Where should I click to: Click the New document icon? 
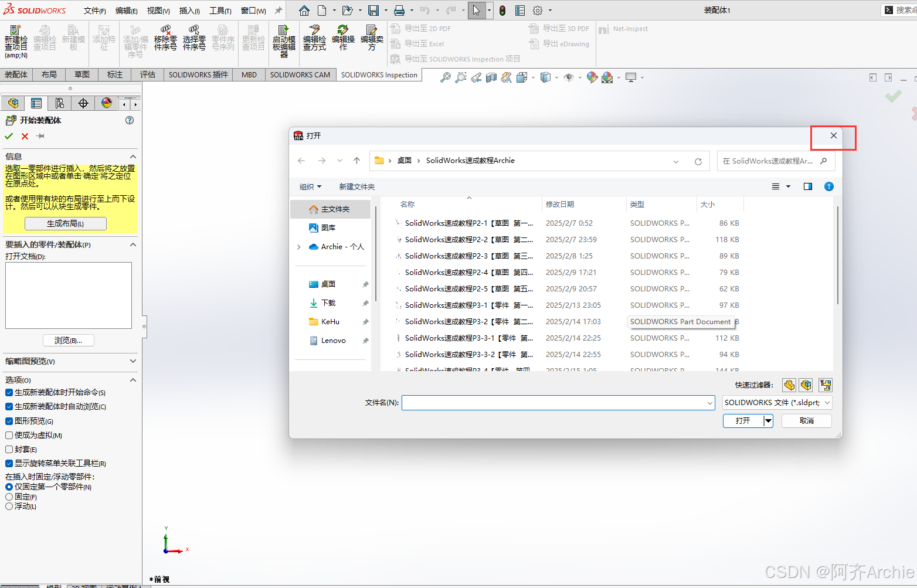[322, 11]
